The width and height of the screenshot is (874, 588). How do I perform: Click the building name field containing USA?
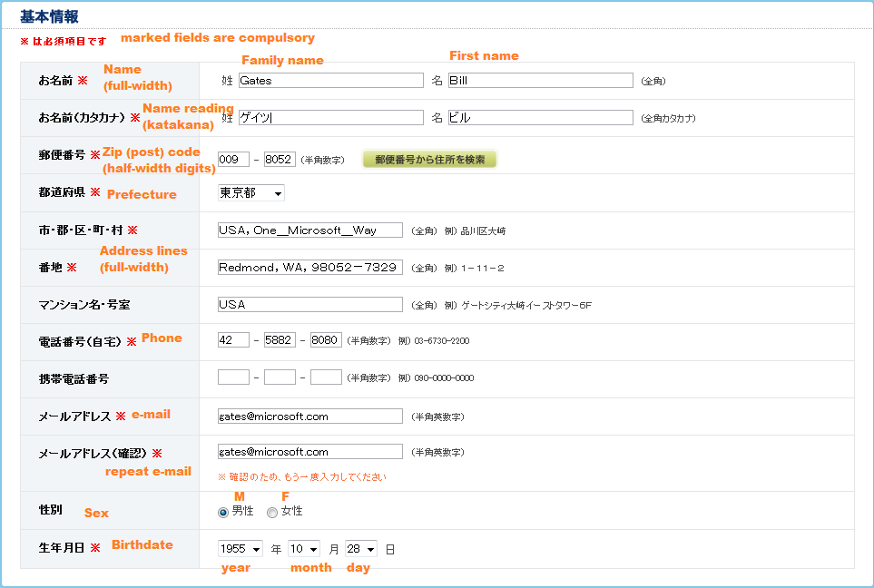pyautogui.click(x=309, y=305)
